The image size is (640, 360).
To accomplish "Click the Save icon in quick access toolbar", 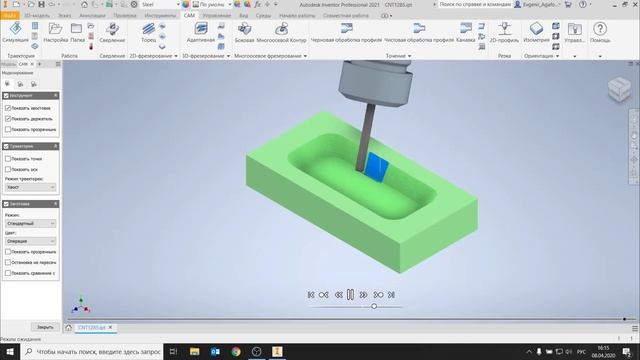I will 41,4.
